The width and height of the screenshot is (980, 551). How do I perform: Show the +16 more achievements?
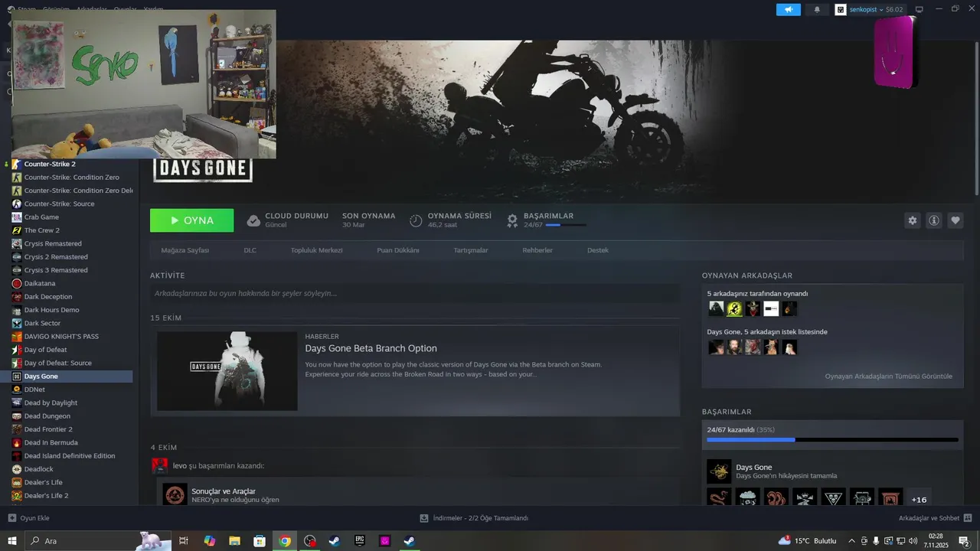click(x=919, y=500)
